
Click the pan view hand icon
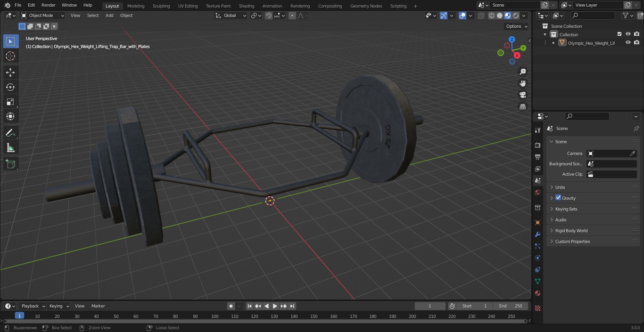pyautogui.click(x=522, y=83)
